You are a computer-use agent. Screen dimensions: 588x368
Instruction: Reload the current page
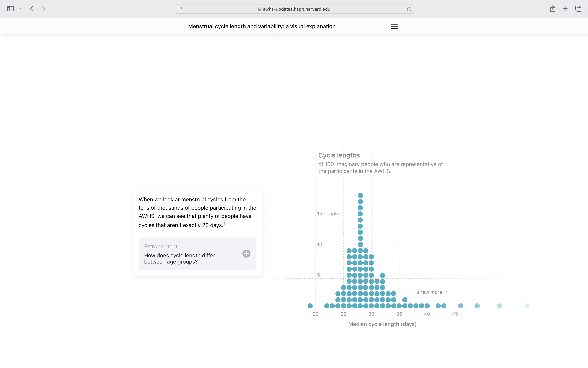coord(409,9)
